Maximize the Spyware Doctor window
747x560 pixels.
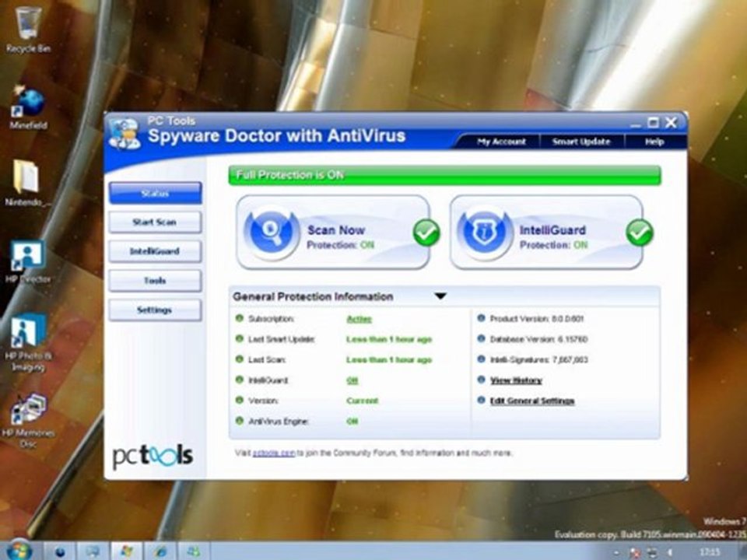click(x=653, y=122)
